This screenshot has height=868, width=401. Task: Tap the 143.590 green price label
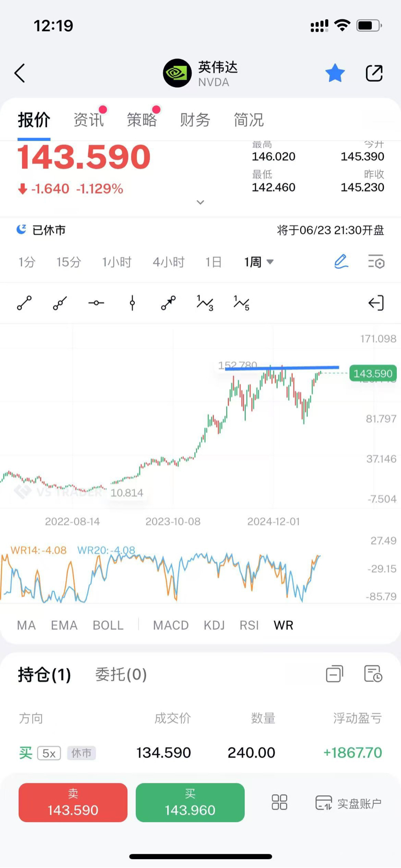click(373, 374)
